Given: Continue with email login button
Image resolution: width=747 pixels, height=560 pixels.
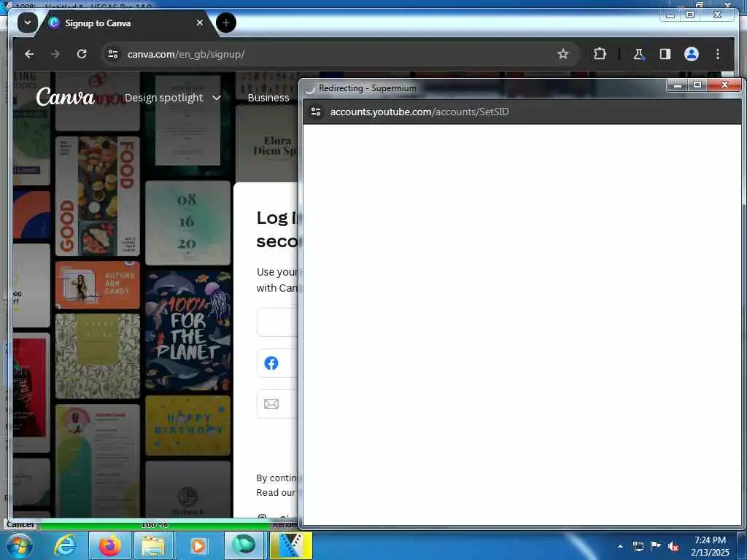Looking at the screenshot, I should click(278, 404).
